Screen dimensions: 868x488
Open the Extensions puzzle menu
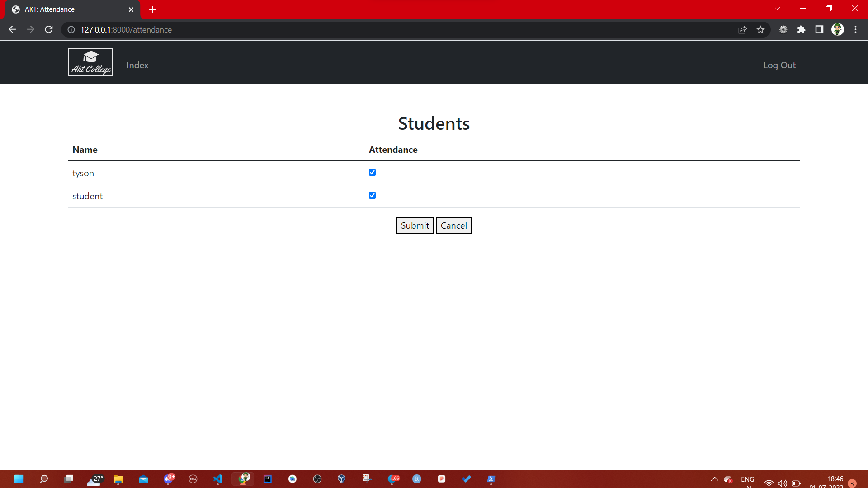(x=801, y=29)
